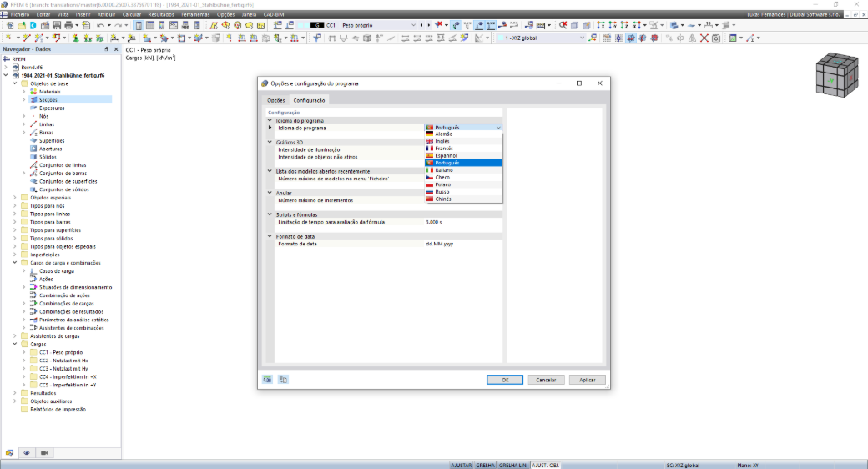Select Secções in the navigator tree
Screen dimensions: 868x469
click(48, 99)
